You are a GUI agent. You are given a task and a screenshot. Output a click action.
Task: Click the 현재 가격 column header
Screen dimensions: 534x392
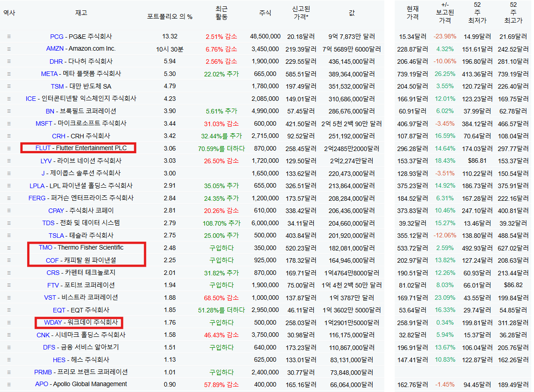(x=412, y=13)
